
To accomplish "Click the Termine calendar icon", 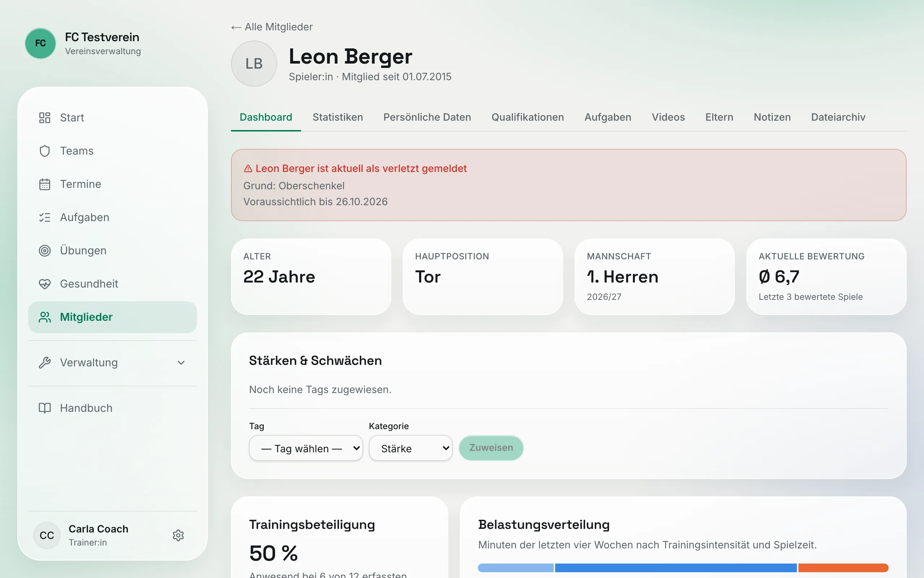I will click(45, 184).
